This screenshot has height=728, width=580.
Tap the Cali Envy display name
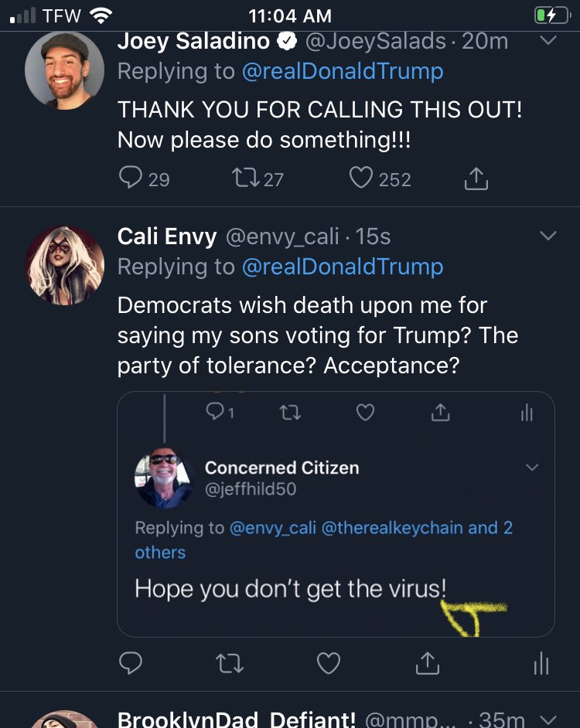(167, 236)
